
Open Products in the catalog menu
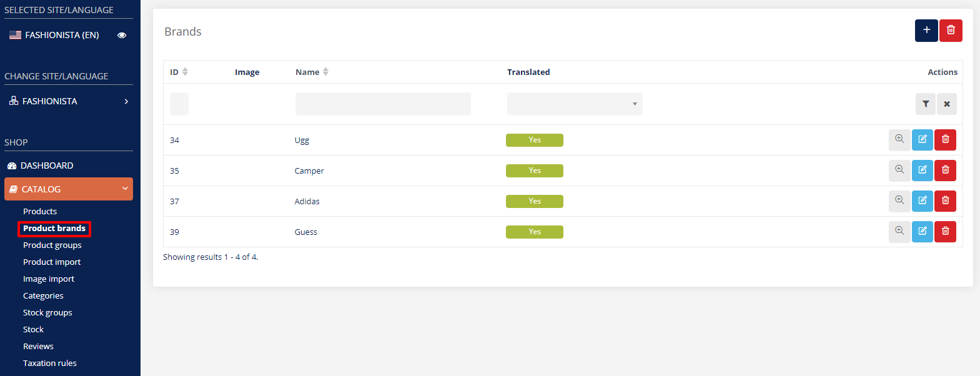(x=40, y=211)
